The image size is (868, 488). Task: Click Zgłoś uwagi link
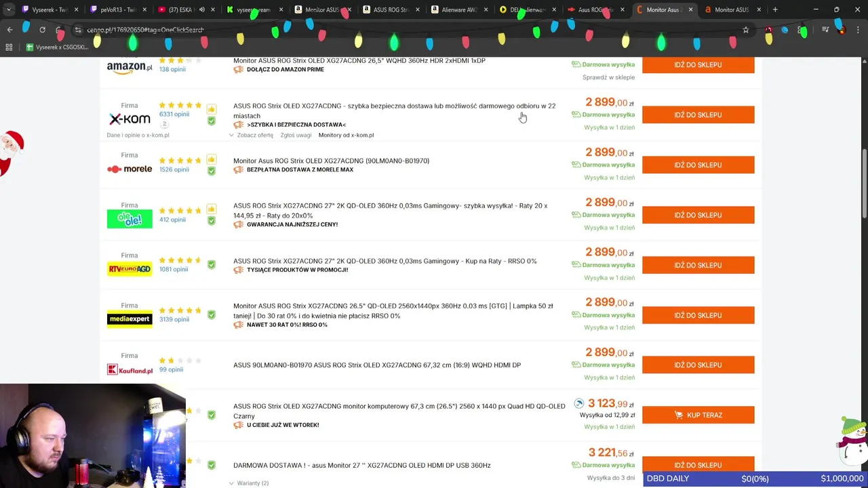tap(296, 135)
